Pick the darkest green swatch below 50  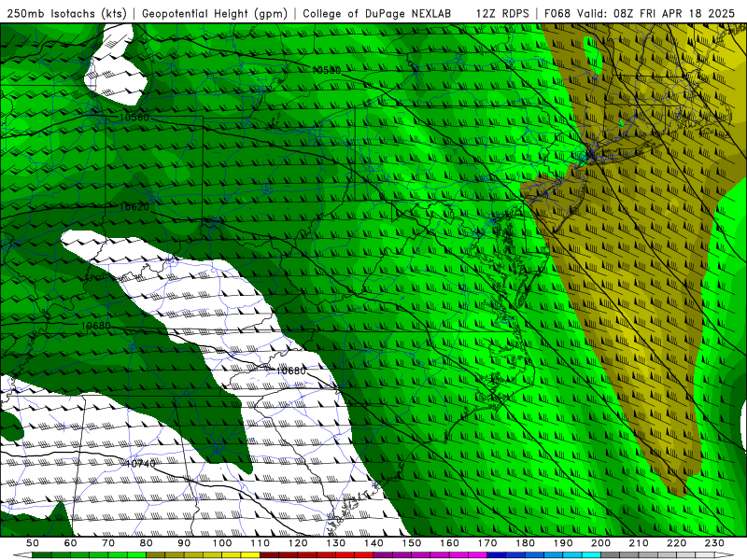tap(41, 555)
